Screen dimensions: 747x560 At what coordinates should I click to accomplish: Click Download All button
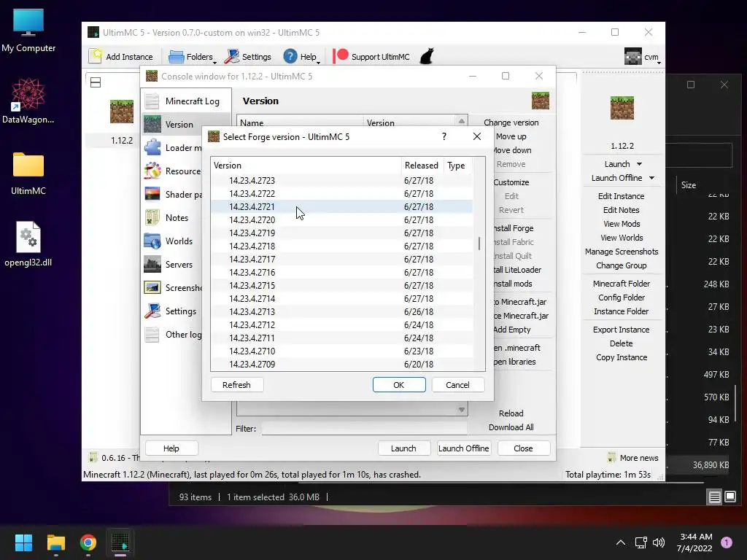(511, 427)
